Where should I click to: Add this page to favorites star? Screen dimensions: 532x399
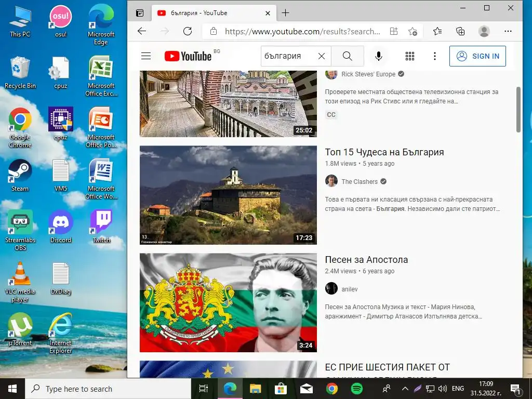pyautogui.click(x=413, y=32)
